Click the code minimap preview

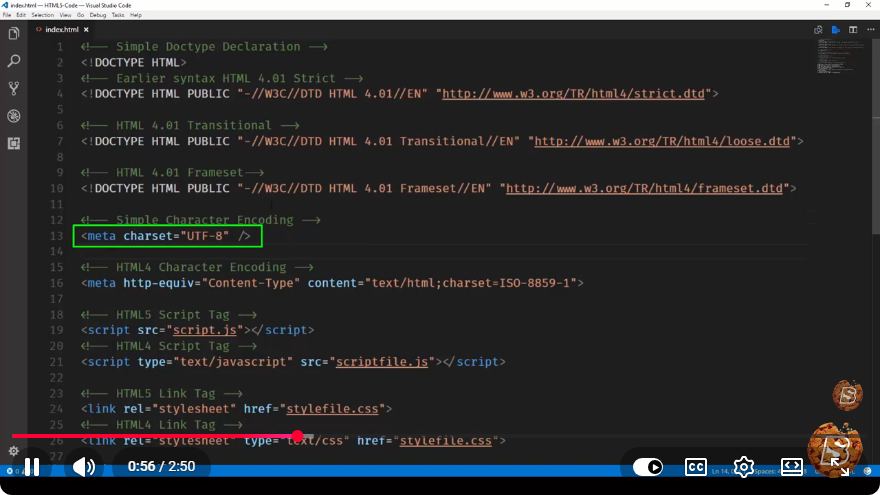pos(841,56)
